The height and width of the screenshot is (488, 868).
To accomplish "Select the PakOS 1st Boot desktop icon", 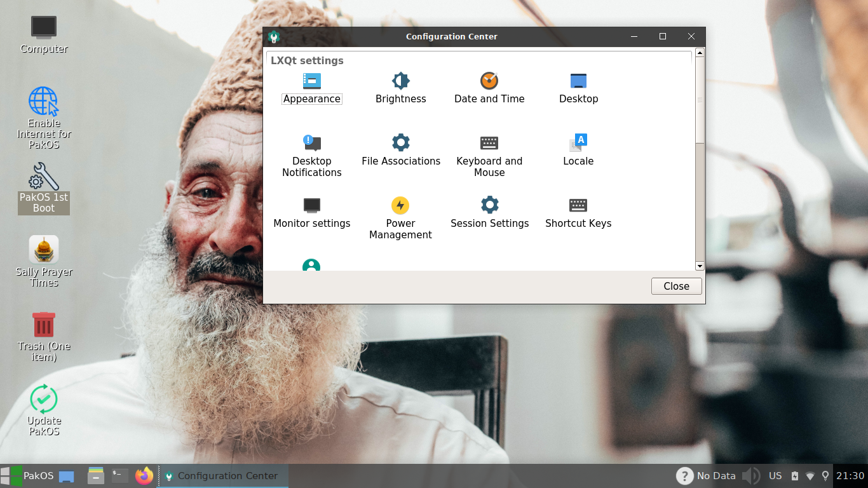I will (44, 188).
